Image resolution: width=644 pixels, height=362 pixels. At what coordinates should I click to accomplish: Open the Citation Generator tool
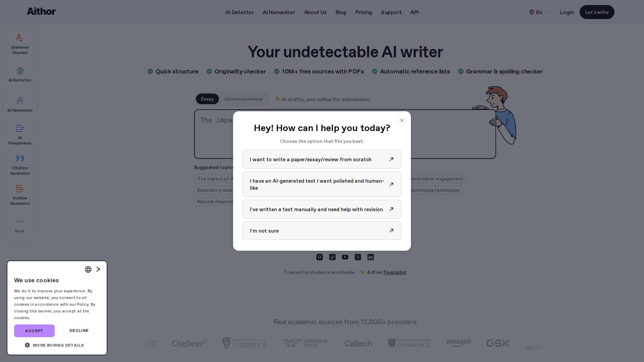(20, 165)
